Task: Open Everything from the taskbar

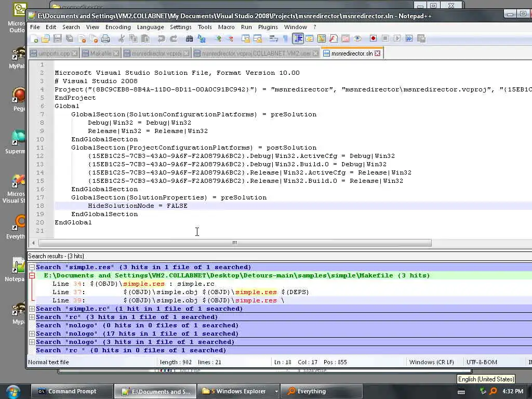Action: click(321, 392)
